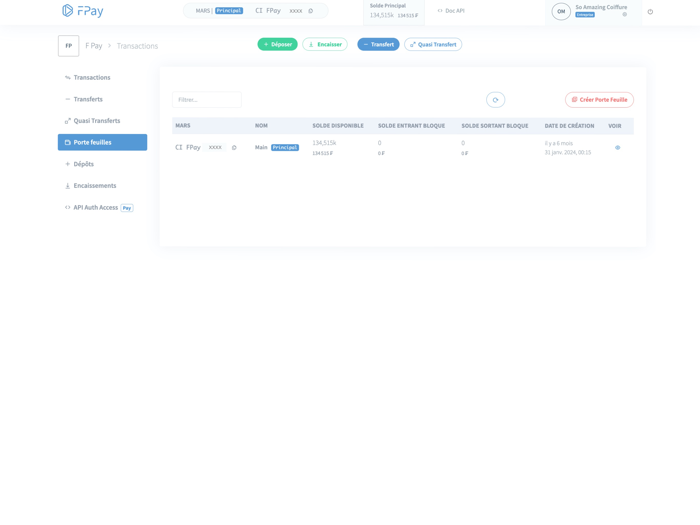Copy wallet ID in top header pill
The height and width of the screenshot is (525, 700).
click(x=311, y=11)
